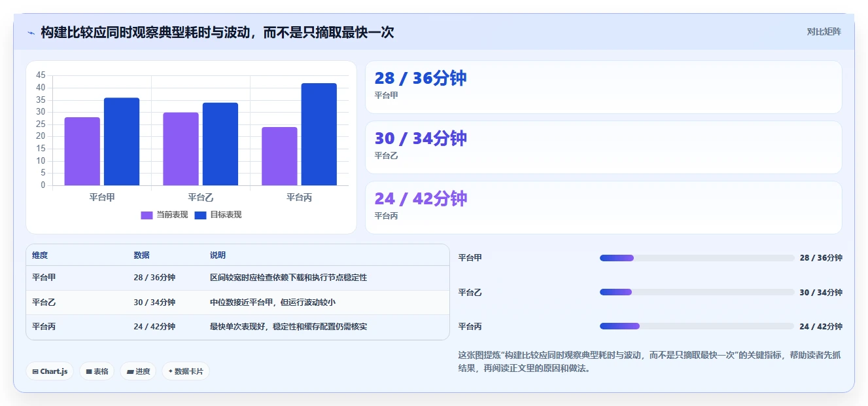Click the purple 平台甲 chart bar
This screenshot has height=406, width=868.
coord(82,151)
